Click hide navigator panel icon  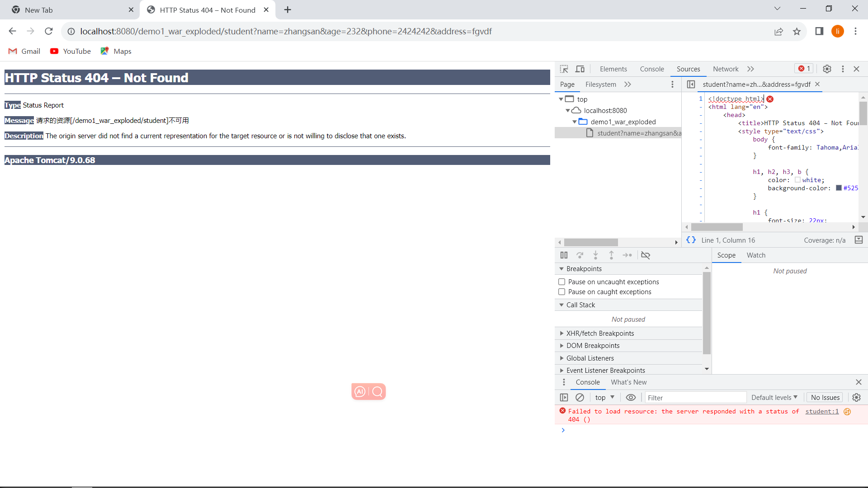(691, 84)
